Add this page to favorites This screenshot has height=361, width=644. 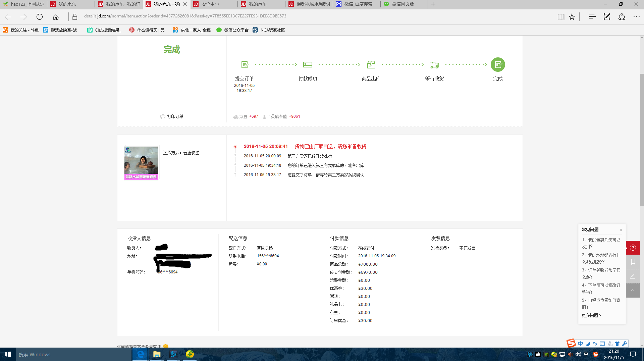click(x=572, y=16)
